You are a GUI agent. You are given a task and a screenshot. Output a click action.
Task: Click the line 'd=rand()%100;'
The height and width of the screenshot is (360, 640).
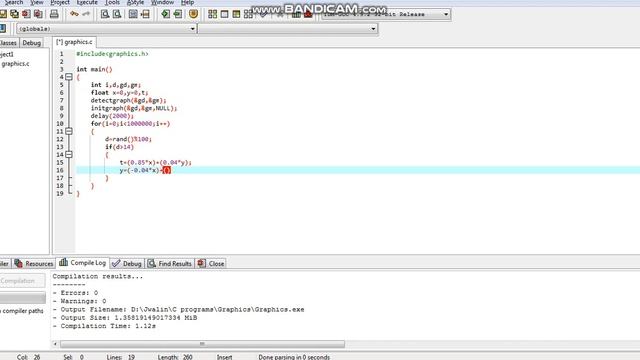coord(128,139)
